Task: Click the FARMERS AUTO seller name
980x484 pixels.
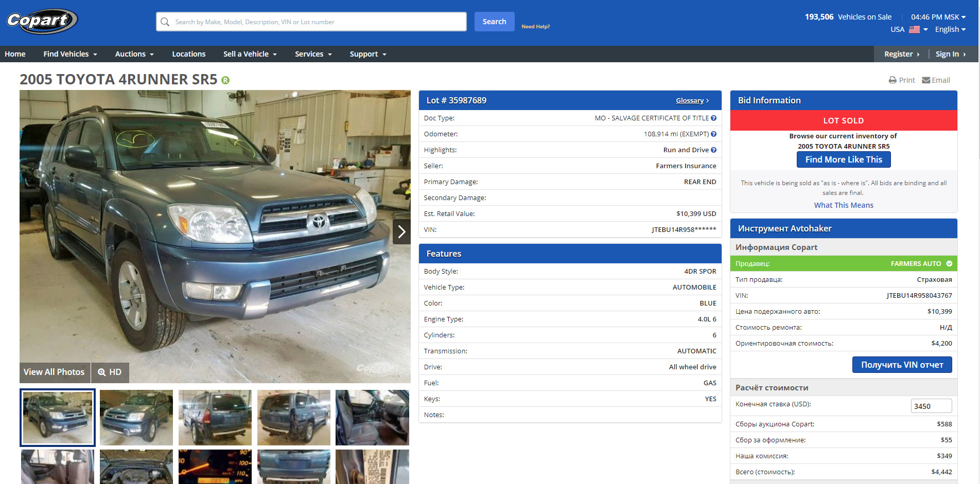Action: 916,264
